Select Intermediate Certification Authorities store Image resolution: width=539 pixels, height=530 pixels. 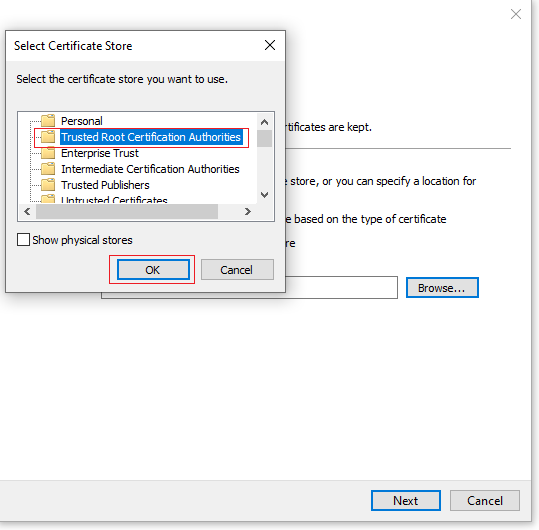(150, 169)
